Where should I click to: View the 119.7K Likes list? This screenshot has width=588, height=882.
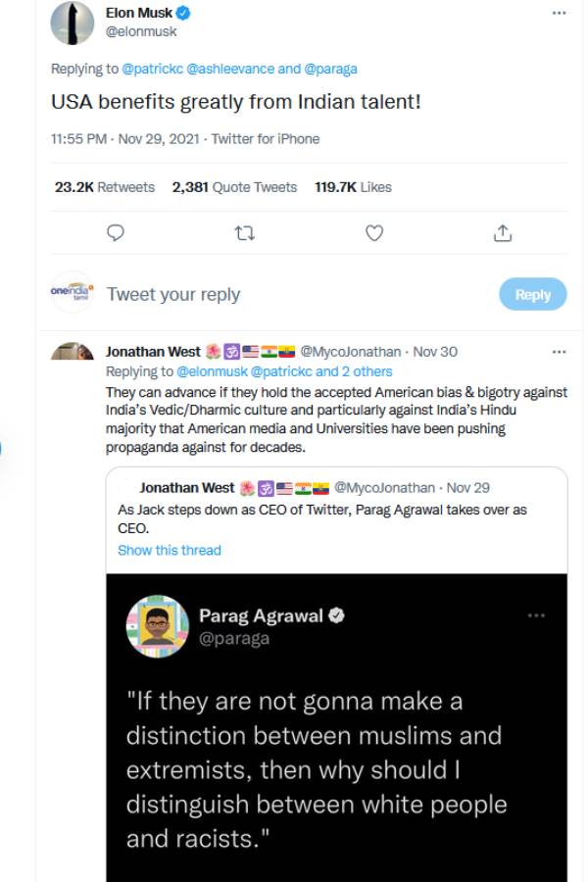353,186
